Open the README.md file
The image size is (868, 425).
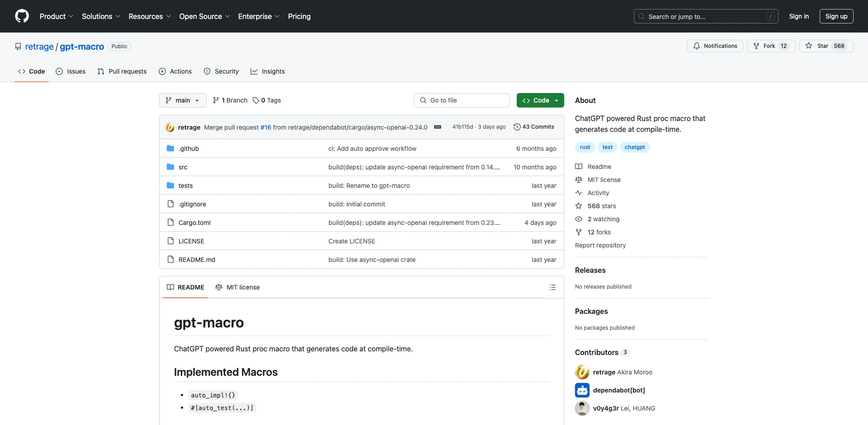197,260
